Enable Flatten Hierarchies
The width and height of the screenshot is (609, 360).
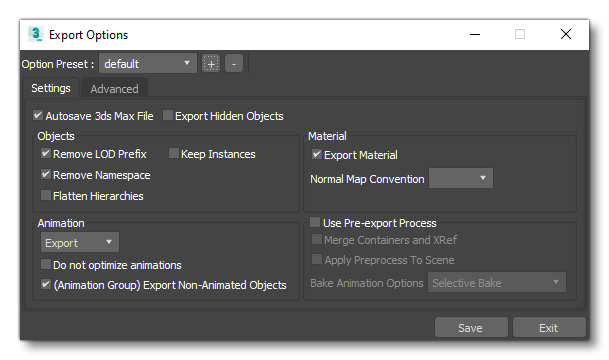coord(45,195)
